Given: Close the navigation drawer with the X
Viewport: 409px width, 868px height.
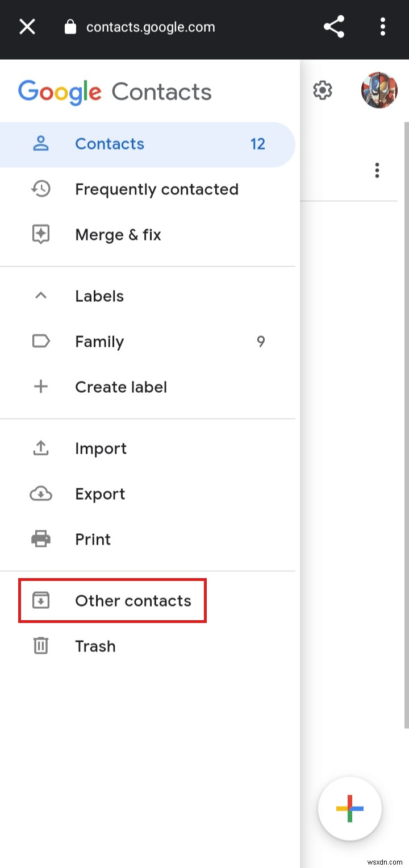Looking at the screenshot, I should pos(27,26).
